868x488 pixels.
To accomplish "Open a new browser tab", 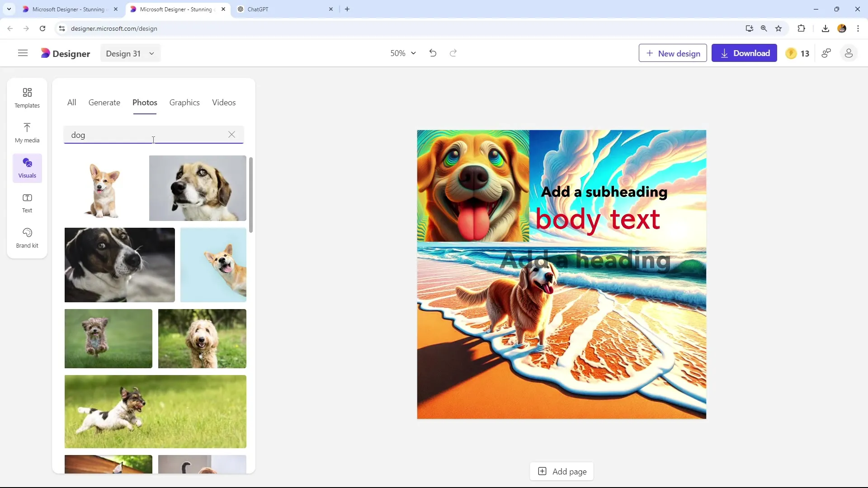I will (x=347, y=9).
